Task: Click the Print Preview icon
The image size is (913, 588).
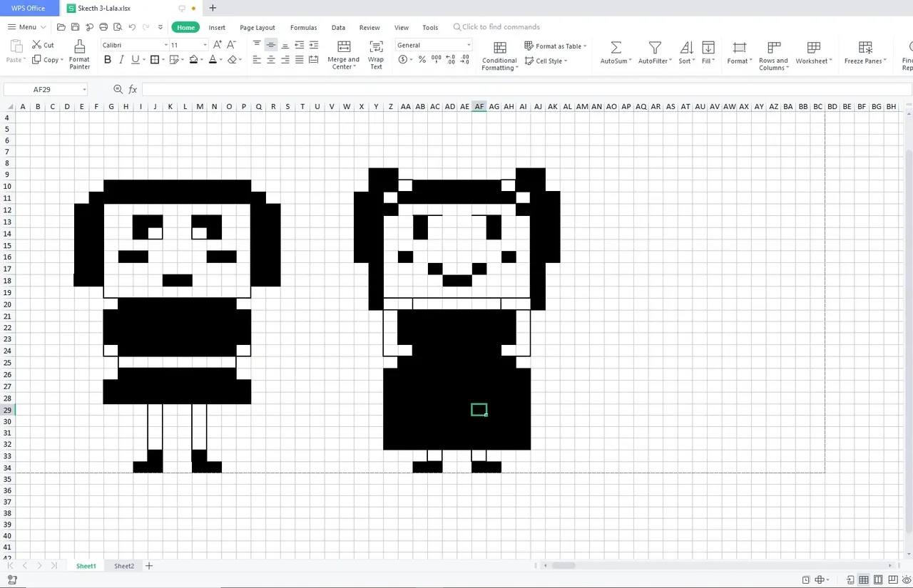Action: 118,27
